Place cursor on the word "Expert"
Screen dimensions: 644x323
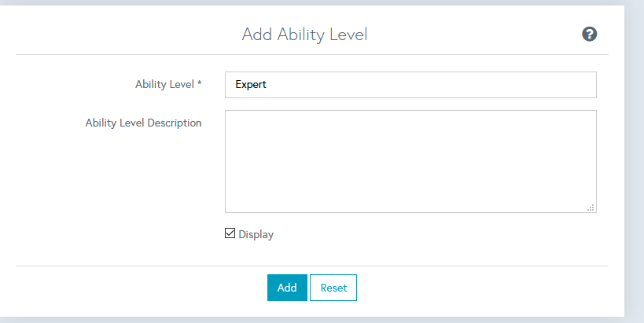(x=251, y=85)
